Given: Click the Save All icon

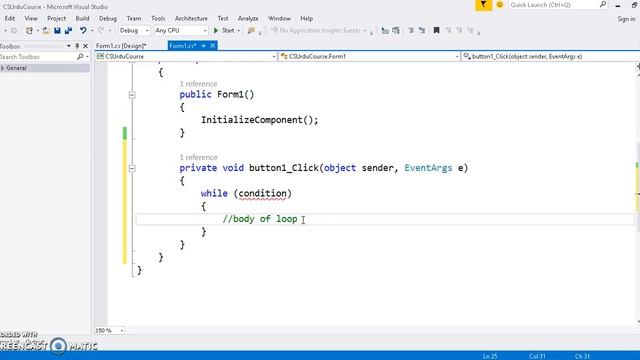Looking at the screenshot, I should [69, 31].
